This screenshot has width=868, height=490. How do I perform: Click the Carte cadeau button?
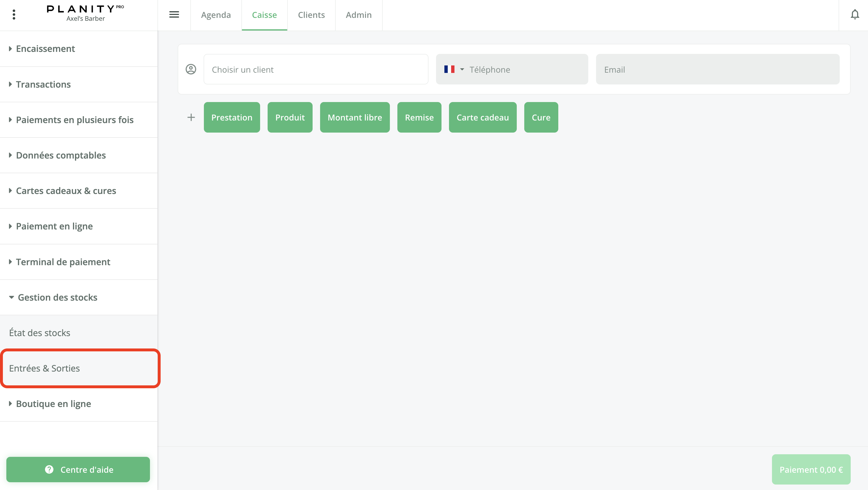[x=482, y=117]
